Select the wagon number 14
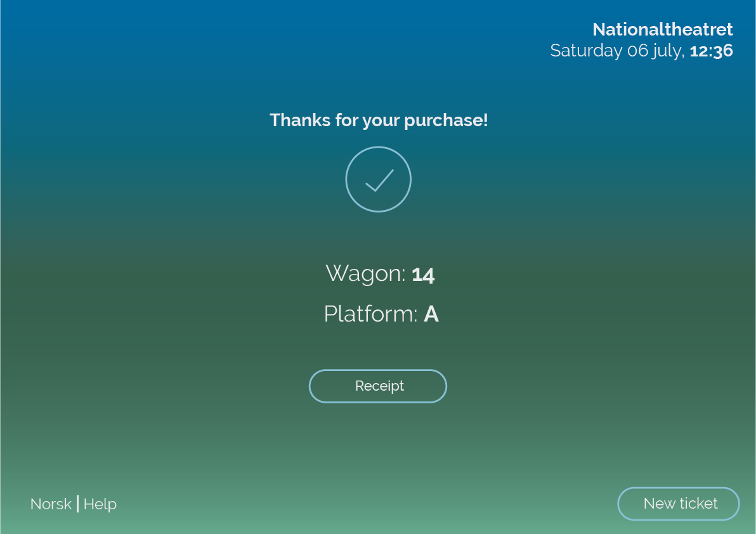Viewport: 756px width, 534px height. (423, 274)
